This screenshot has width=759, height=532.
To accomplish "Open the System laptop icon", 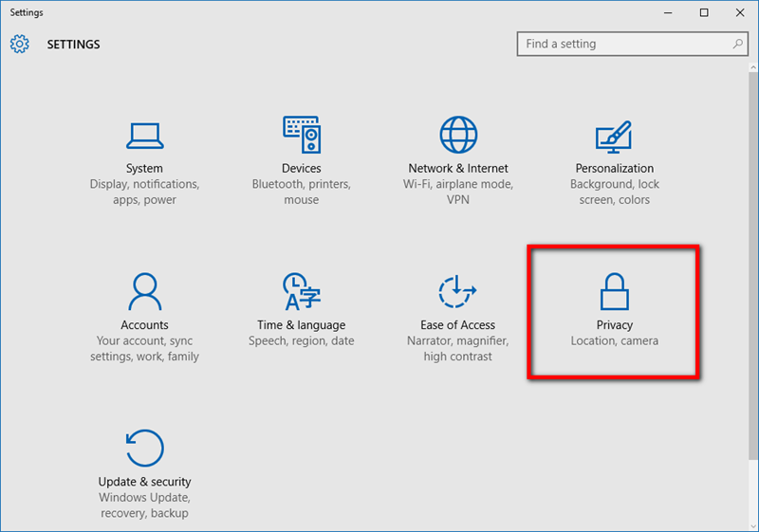I will [145, 136].
